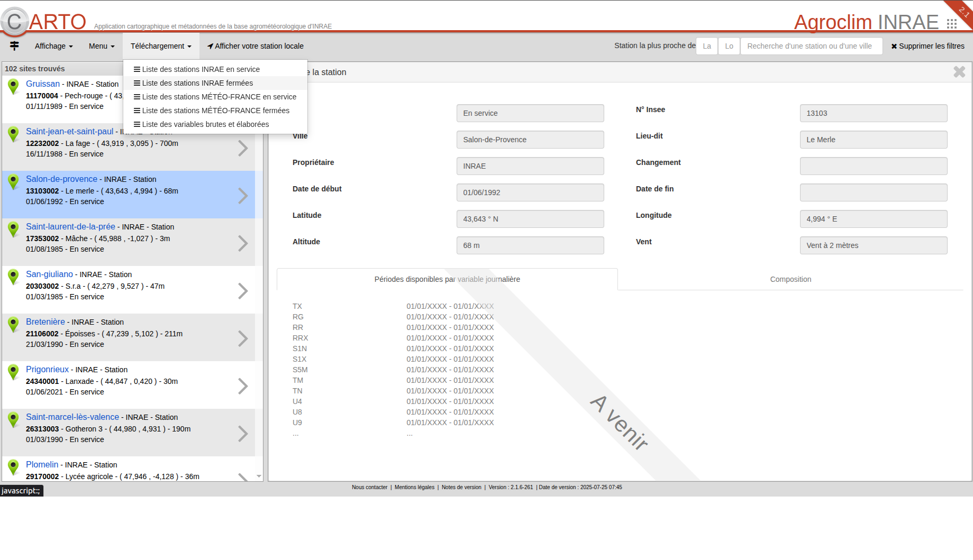The image size is (973, 560).
Task: Click the map pin for Saint-marcel-lès-valence
Action: tap(14, 419)
